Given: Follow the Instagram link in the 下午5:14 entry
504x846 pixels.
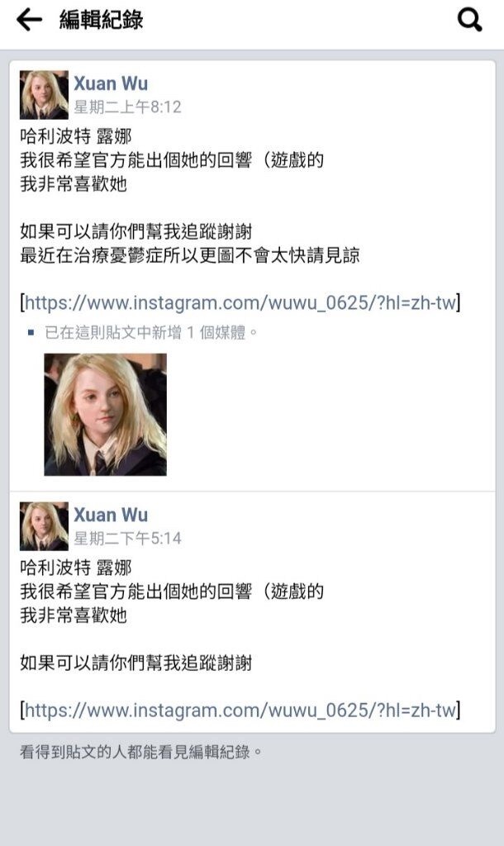Looking at the screenshot, I should click(240, 710).
